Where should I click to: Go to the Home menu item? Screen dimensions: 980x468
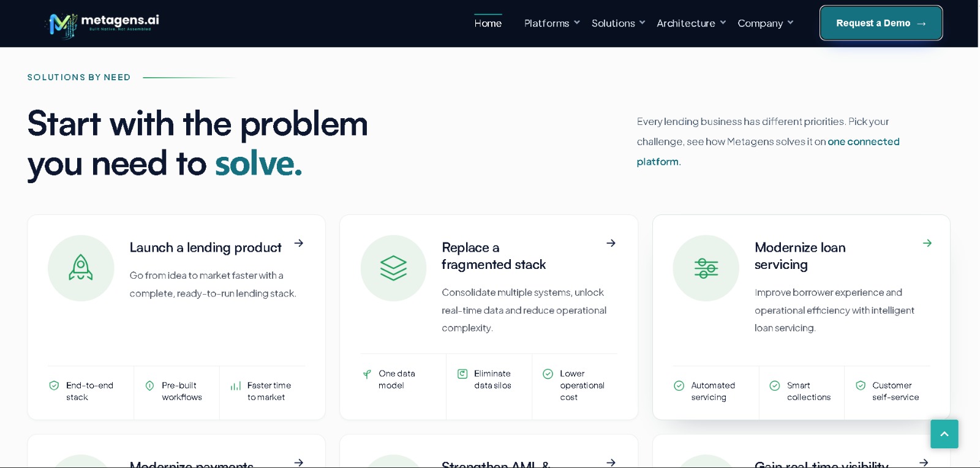[x=488, y=23]
